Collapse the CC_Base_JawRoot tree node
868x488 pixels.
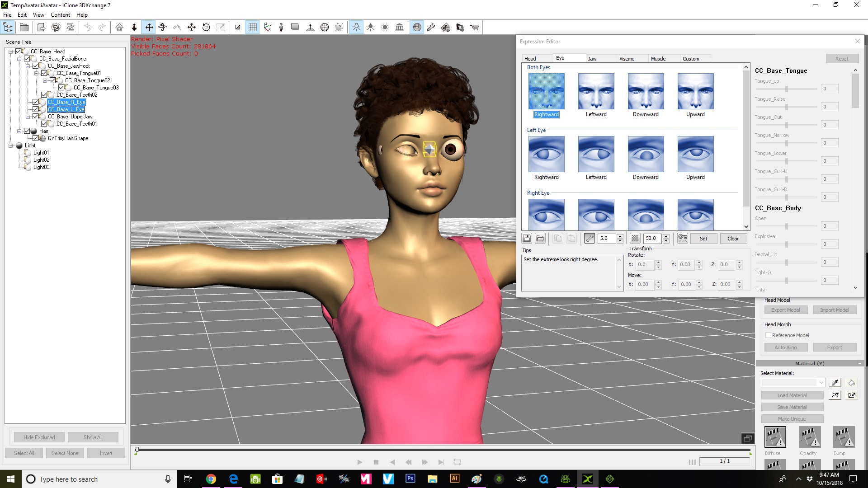28,66
